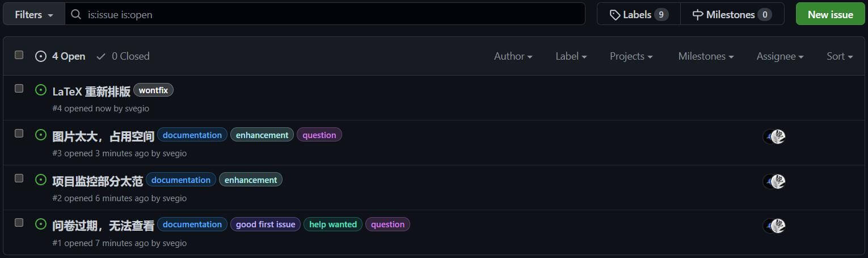Image resolution: width=868 pixels, height=258 pixels.
Task: Click the open-issue icon beside 项目监控部分太范
Action: tap(40, 180)
